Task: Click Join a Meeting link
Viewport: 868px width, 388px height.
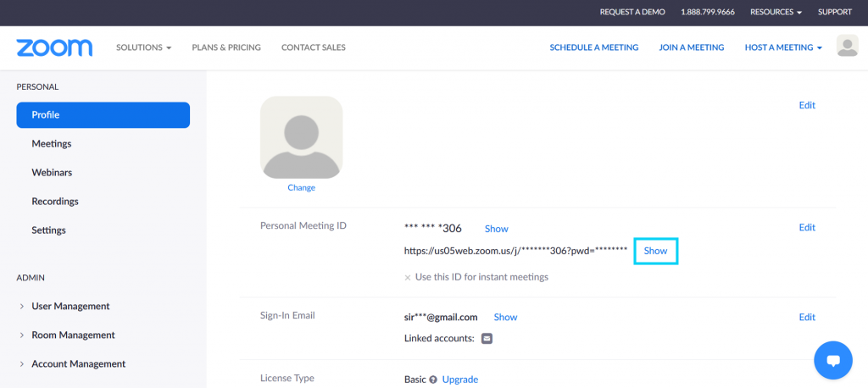Action: [x=692, y=47]
